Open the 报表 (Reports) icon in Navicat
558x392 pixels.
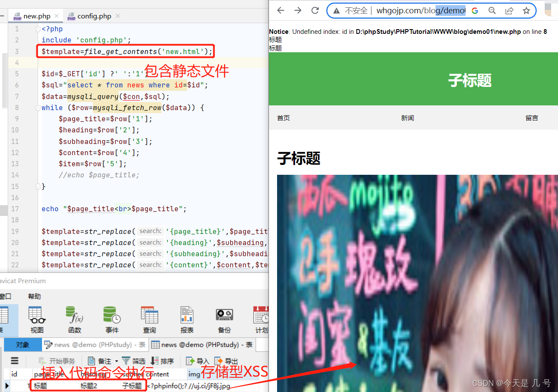coord(187,320)
